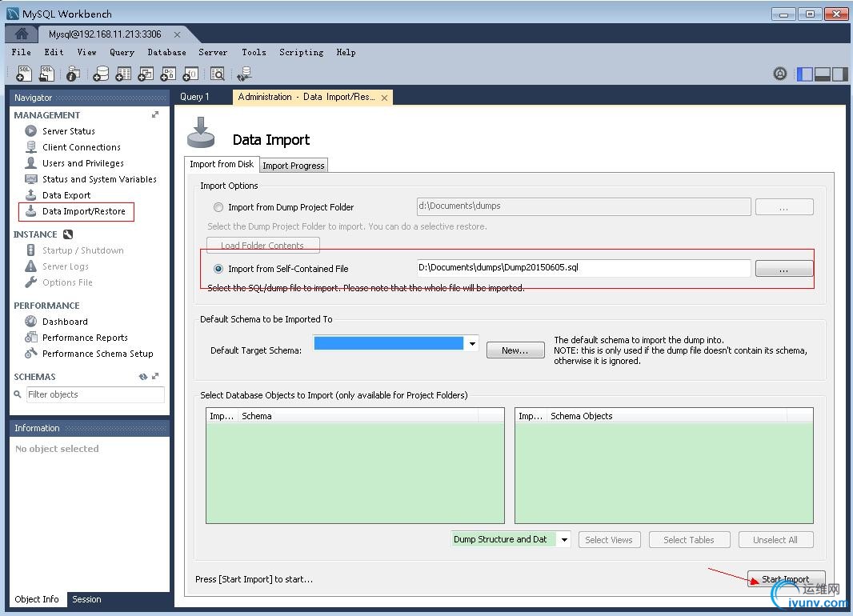Click the dump project folder path field

[583, 206]
